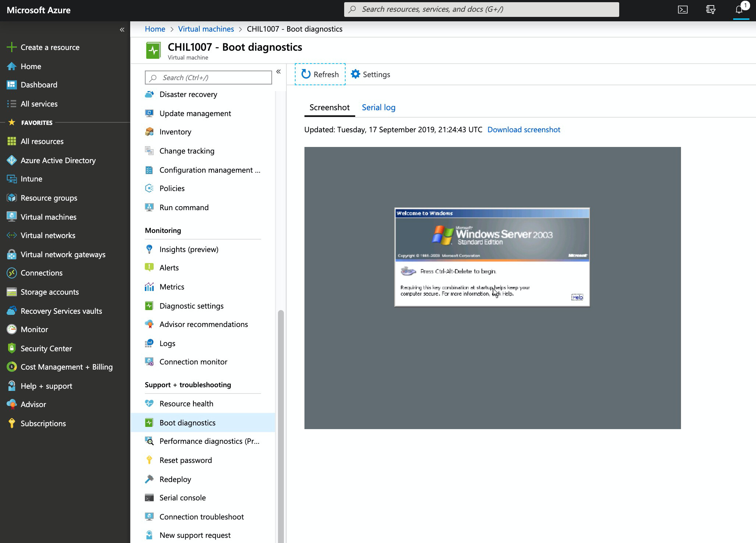The width and height of the screenshot is (756, 543).
Task: Open directory and subscription filter icon
Action: 710,10
